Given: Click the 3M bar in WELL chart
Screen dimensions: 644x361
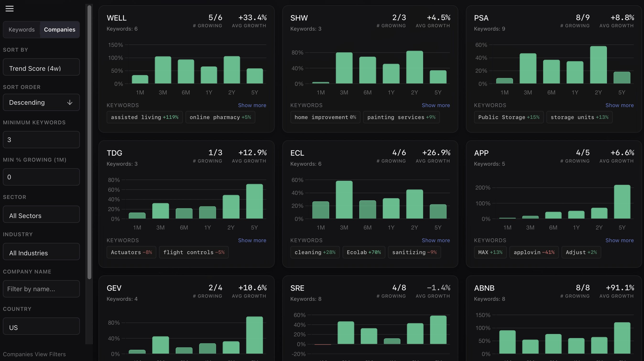Looking at the screenshot, I should (x=163, y=70).
